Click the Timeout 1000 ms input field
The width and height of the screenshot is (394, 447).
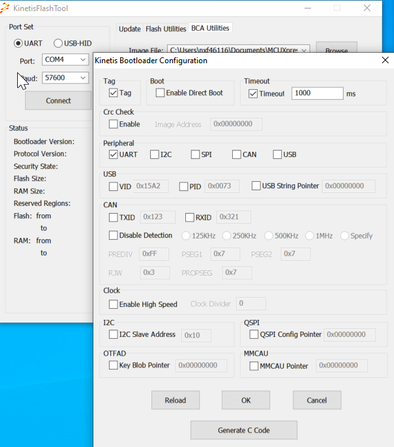point(317,93)
